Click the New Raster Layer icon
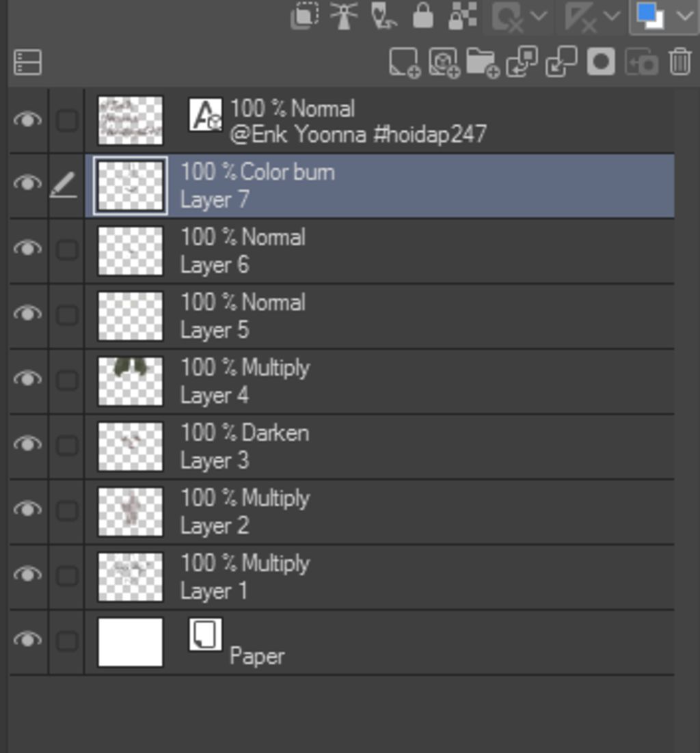The image size is (700, 753). [405, 63]
